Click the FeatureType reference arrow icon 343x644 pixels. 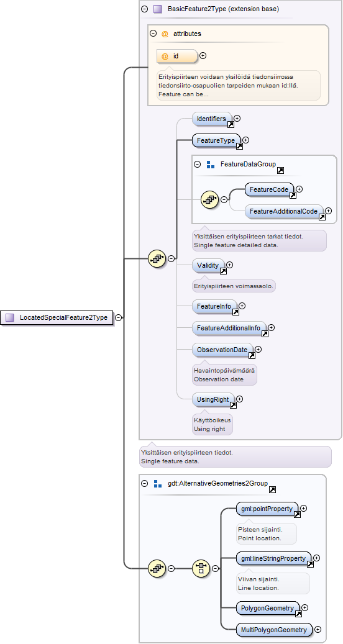[x=239, y=146]
